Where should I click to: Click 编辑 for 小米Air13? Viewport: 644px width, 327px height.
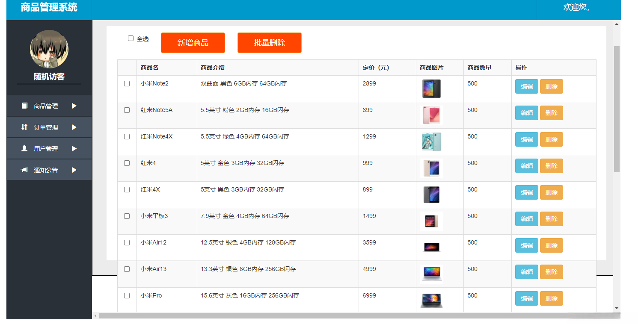tap(527, 272)
